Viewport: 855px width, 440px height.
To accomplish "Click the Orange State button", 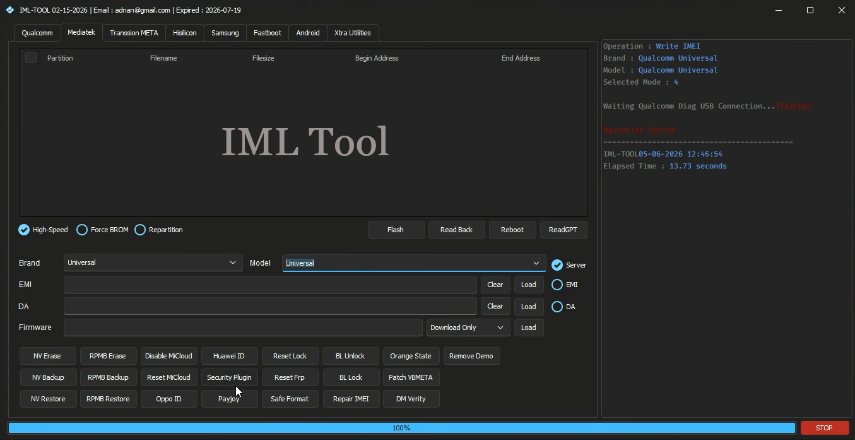I will click(x=411, y=356).
